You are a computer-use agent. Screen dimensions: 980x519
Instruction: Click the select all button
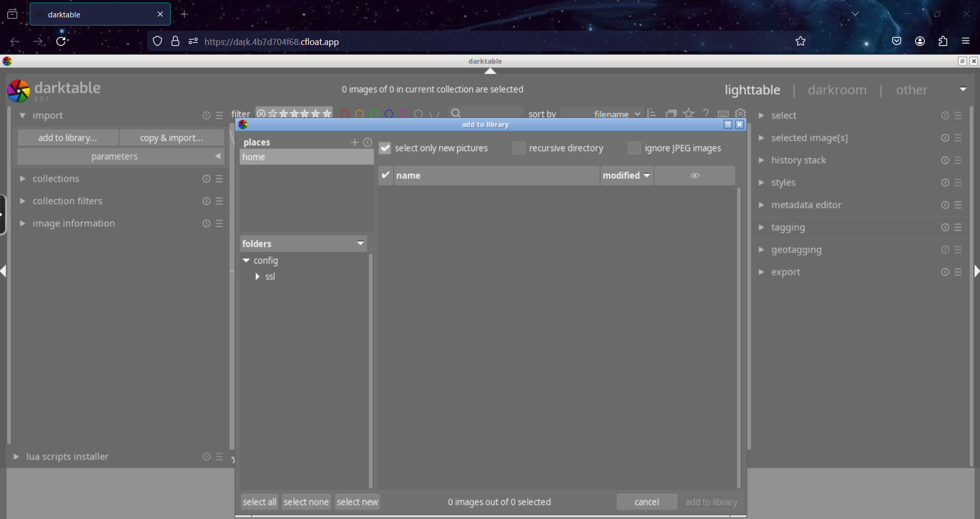tap(260, 502)
